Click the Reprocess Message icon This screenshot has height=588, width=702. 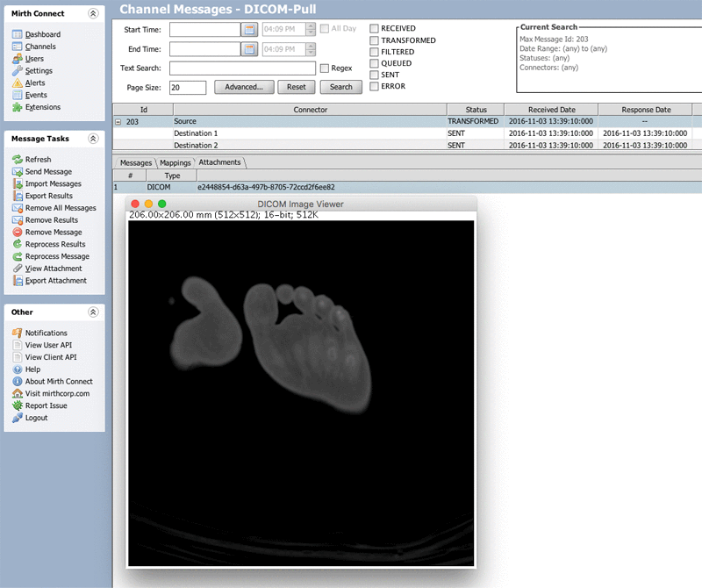point(18,256)
